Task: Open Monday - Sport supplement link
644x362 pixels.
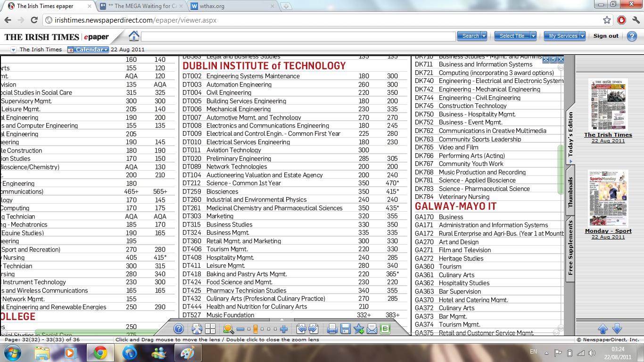Action: [x=608, y=231]
